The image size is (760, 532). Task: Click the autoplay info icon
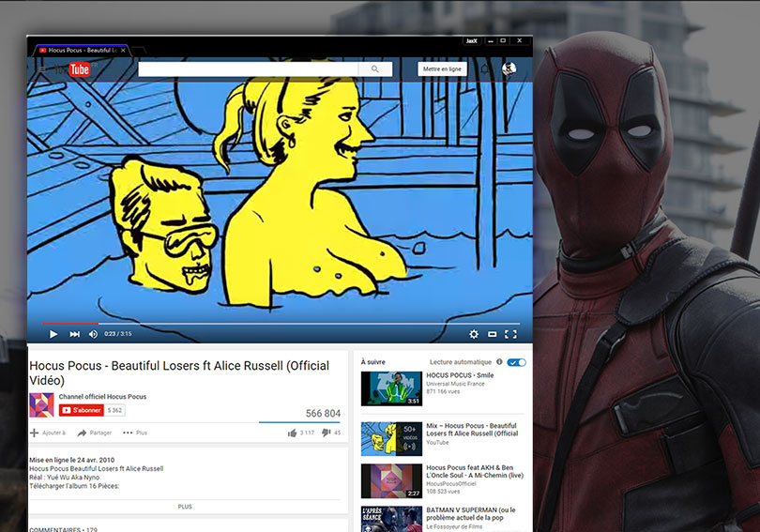point(499,362)
